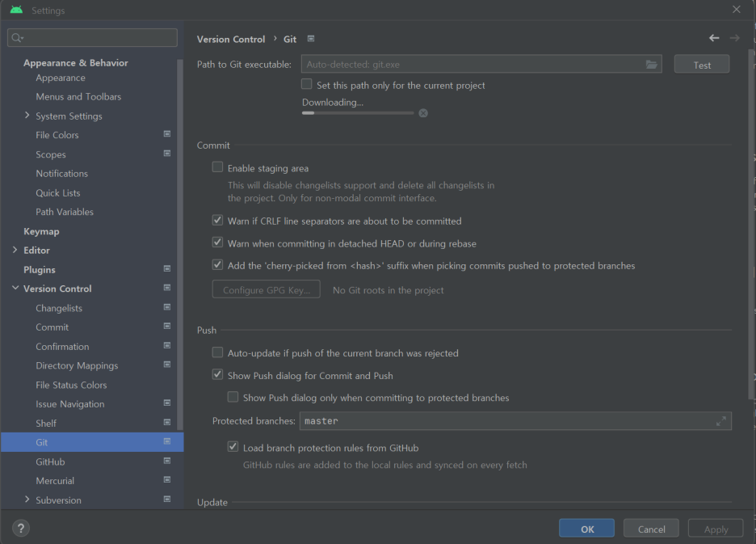
Task: Enable 'Set this path only for the current project'
Action: 307,84
